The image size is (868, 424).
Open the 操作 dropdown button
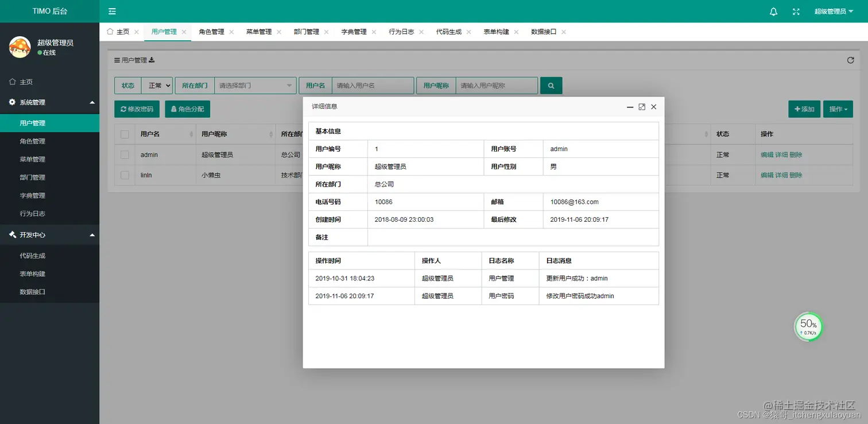coord(838,109)
